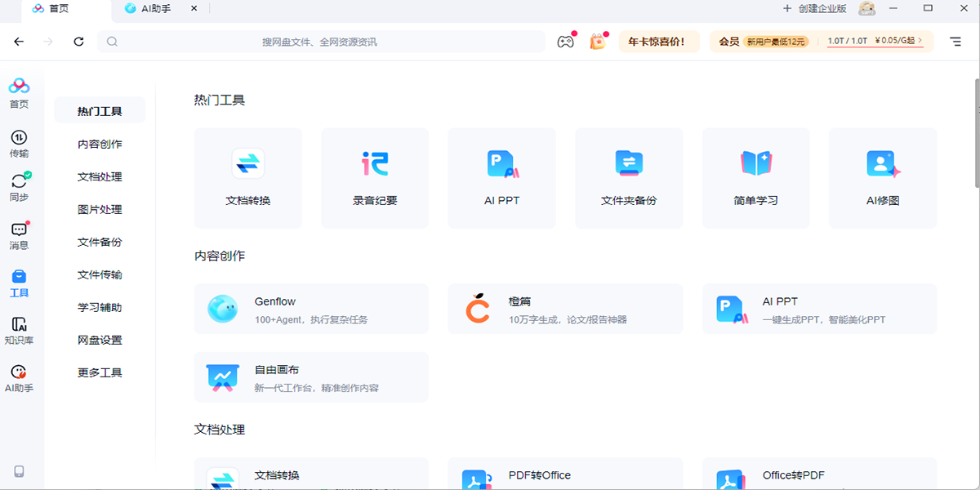The height and width of the screenshot is (490, 980).
Task: Launch the 录音纪要 tool
Action: coord(375,177)
